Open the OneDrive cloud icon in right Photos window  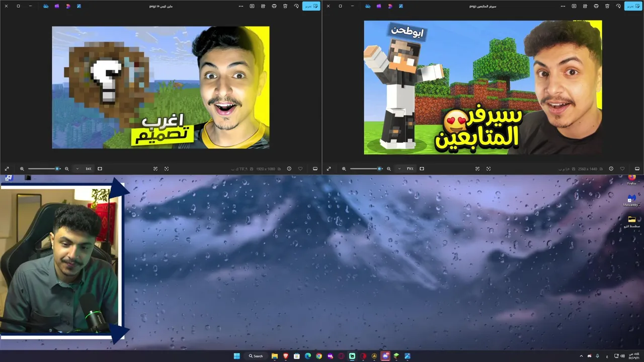pos(368,6)
